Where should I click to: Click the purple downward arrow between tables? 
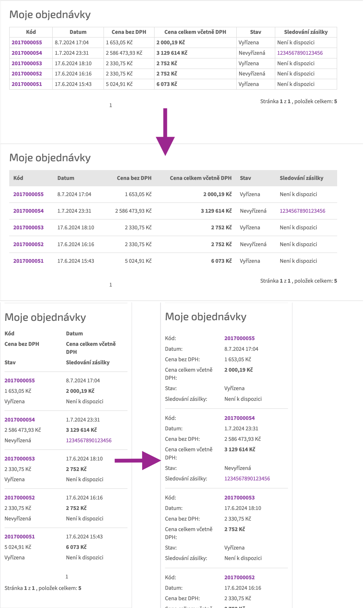pos(165,133)
